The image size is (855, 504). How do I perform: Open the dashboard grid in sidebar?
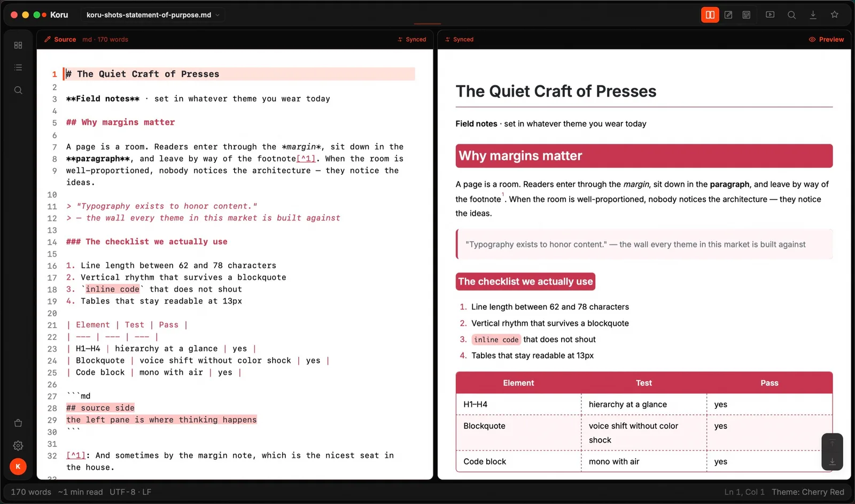[x=18, y=45]
